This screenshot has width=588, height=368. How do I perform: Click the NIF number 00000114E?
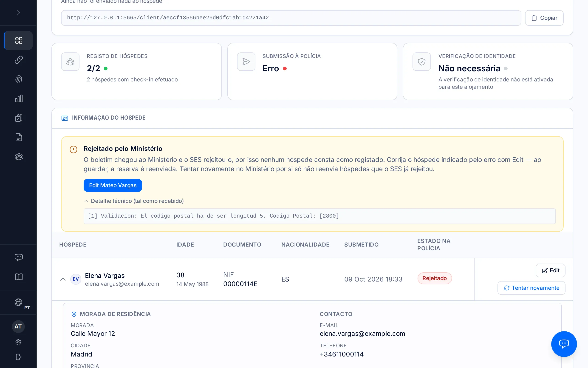click(x=240, y=284)
